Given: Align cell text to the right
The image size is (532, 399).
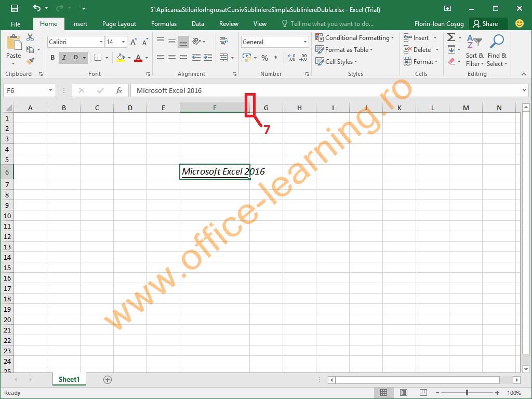Looking at the screenshot, I should [183, 58].
